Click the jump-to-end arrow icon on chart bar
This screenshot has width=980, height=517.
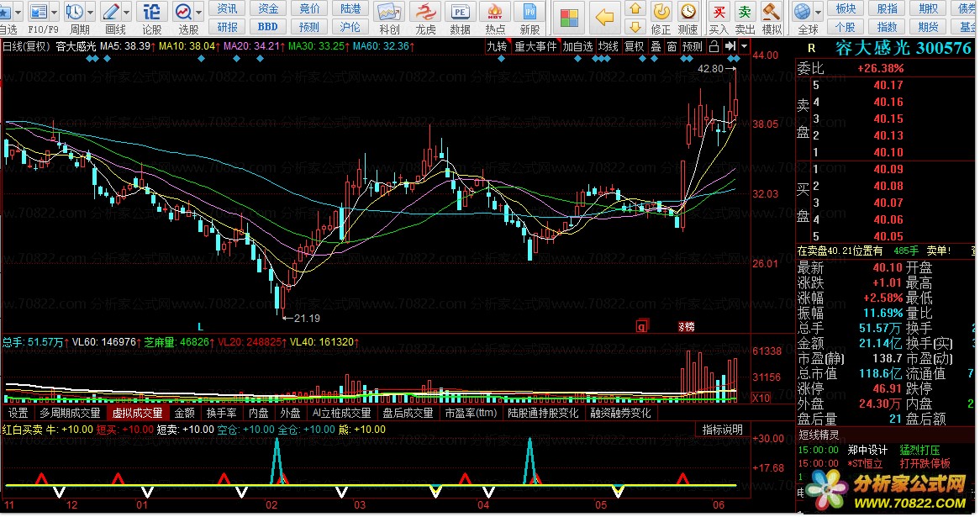[x=730, y=46]
